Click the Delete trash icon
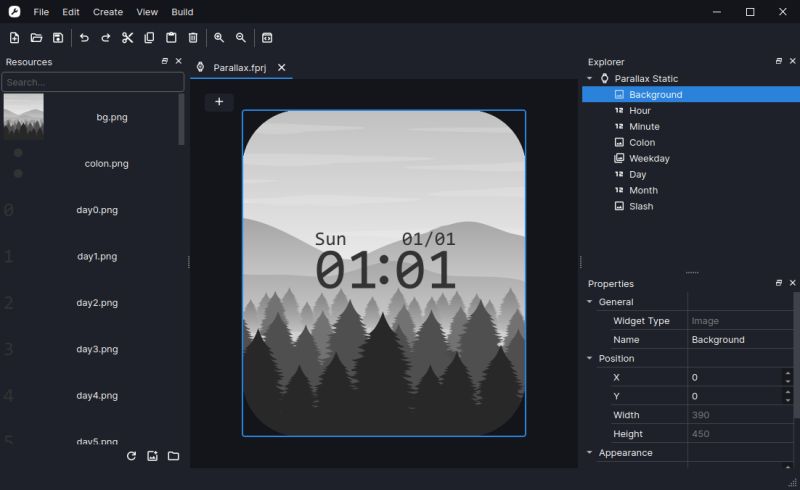 [193, 38]
